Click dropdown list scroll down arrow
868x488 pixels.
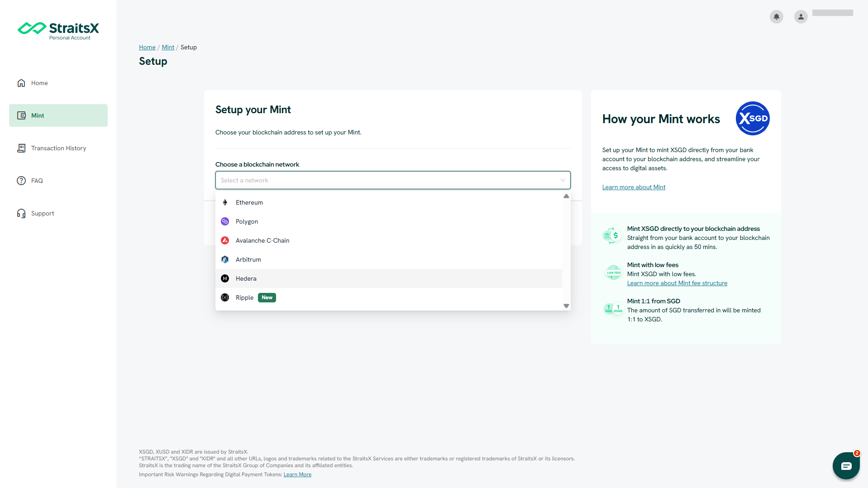click(566, 306)
